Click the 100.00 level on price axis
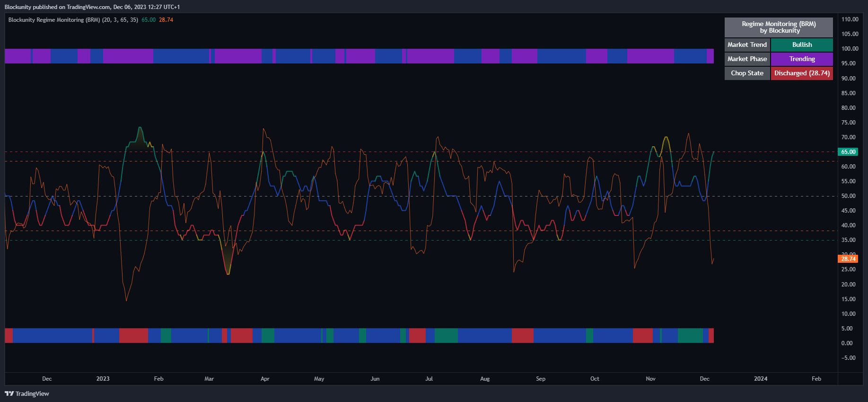 pos(850,49)
